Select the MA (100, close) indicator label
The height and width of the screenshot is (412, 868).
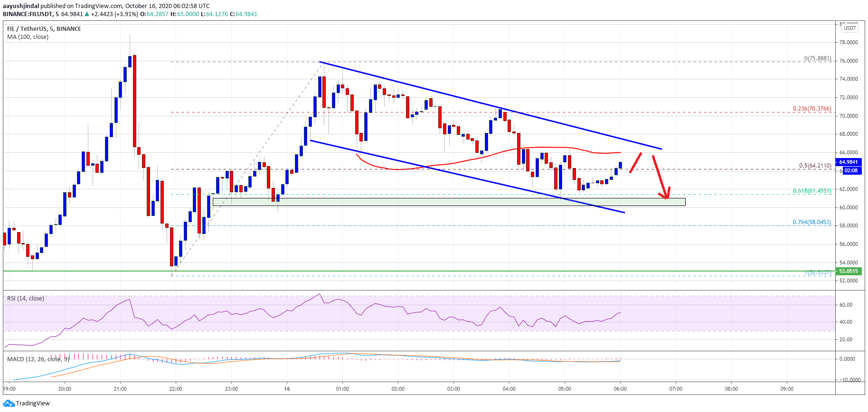click(x=28, y=37)
